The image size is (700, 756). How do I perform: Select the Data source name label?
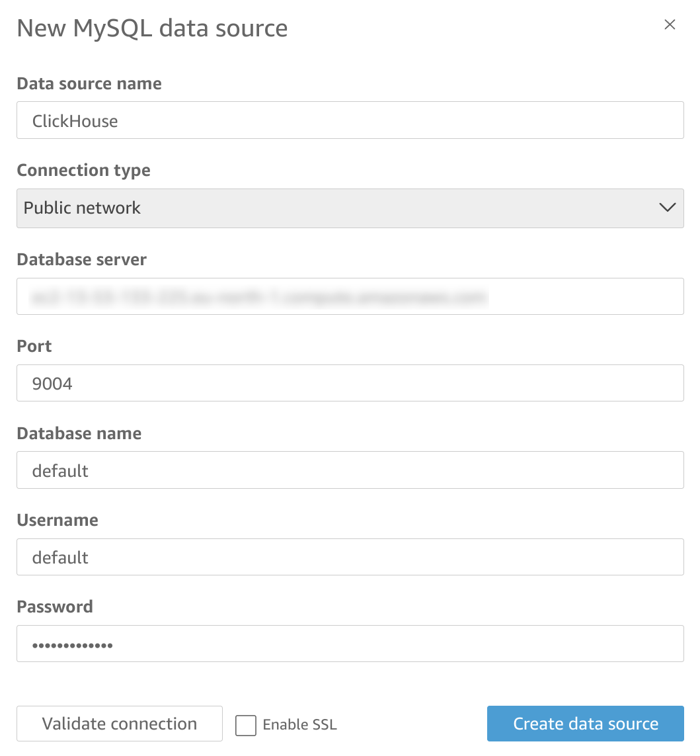coord(89,83)
